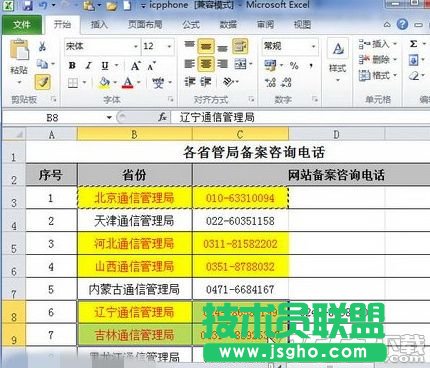Click the AutoSum sigma icon

tap(413, 44)
